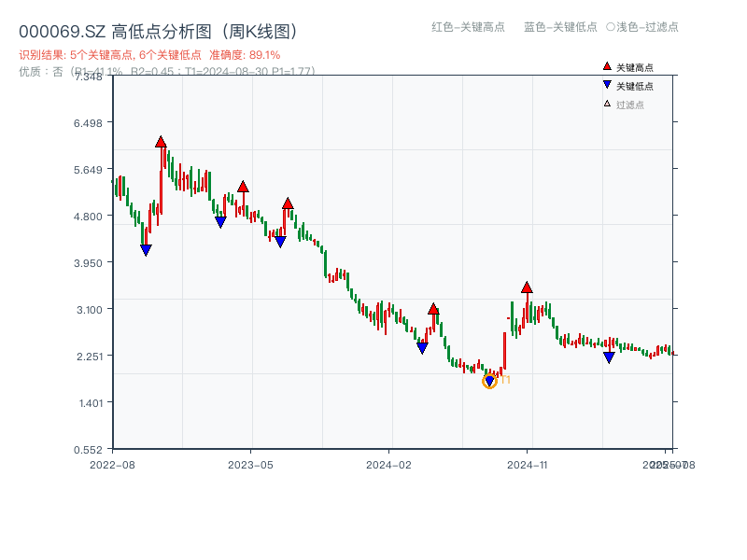Click the 000069.SZ 高低点分析图 chart title
747x560 pixels.
coord(158,32)
